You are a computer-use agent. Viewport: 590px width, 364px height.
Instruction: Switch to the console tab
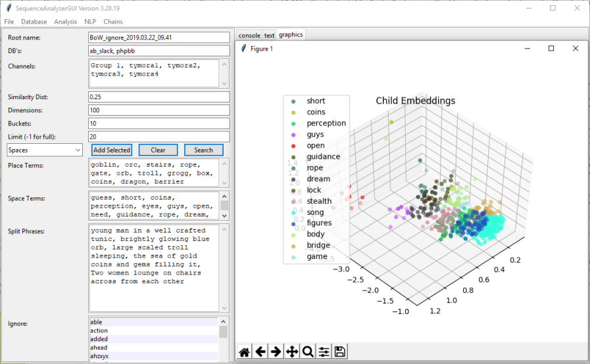point(249,35)
